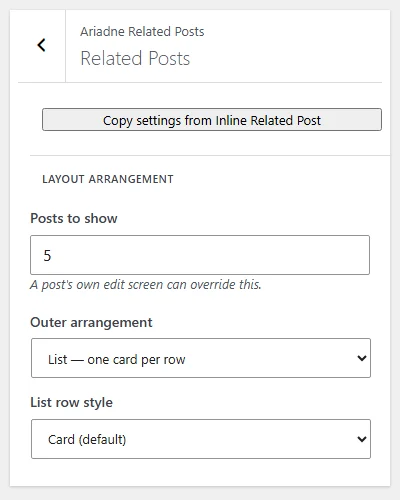The height and width of the screenshot is (500, 400).
Task: Select the Ariadne Related Posts breadcrumb text
Action: [x=142, y=32]
